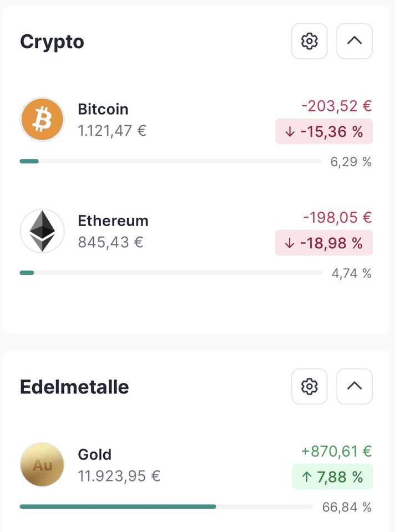Click Bitcoin value 1.121,47 €
The width and height of the screenshot is (395, 532).
click(x=112, y=131)
